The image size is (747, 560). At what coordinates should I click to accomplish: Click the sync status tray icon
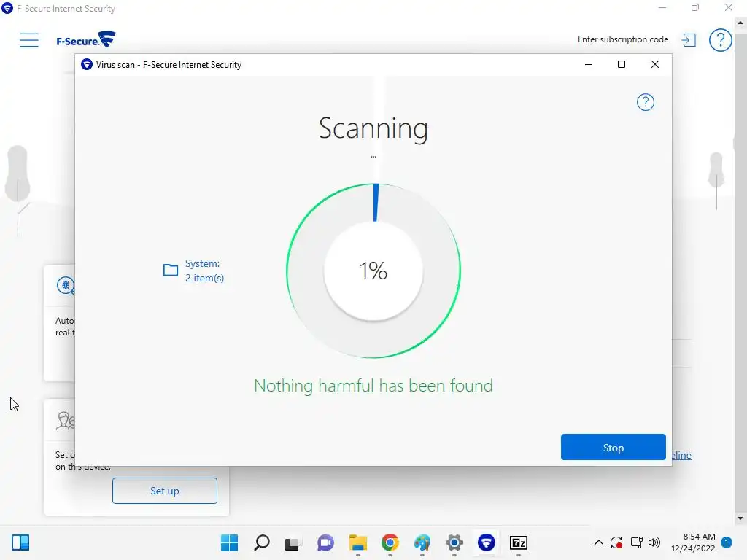(616, 542)
